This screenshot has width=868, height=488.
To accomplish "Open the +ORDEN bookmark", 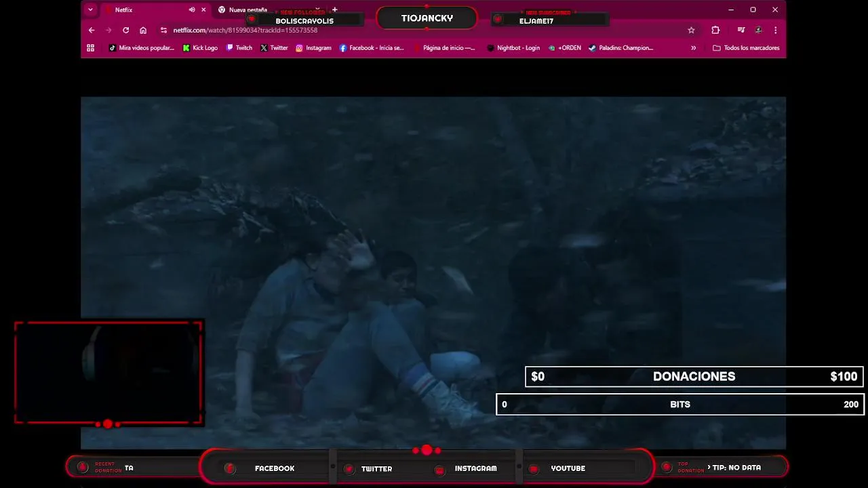I will 565,47.
